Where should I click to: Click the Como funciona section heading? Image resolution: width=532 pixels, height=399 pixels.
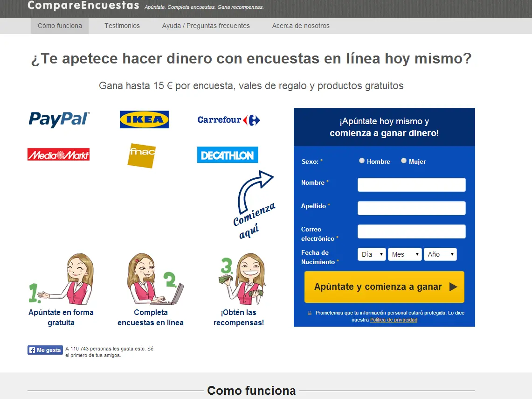click(x=251, y=391)
